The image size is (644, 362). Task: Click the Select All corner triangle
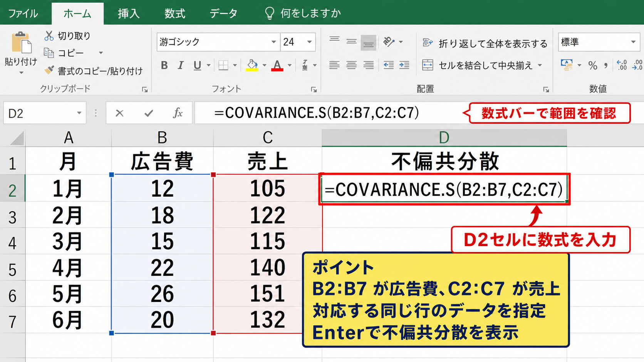point(17,138)
